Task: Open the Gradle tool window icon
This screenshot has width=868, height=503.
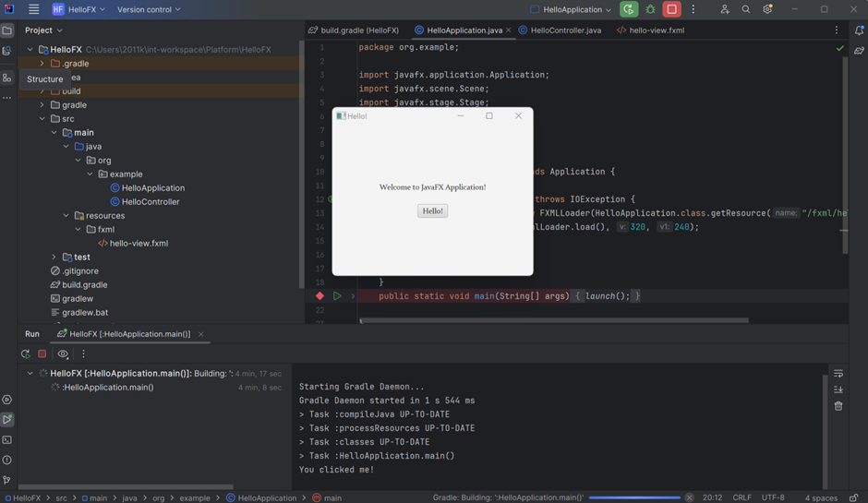Action: [859, 51]
